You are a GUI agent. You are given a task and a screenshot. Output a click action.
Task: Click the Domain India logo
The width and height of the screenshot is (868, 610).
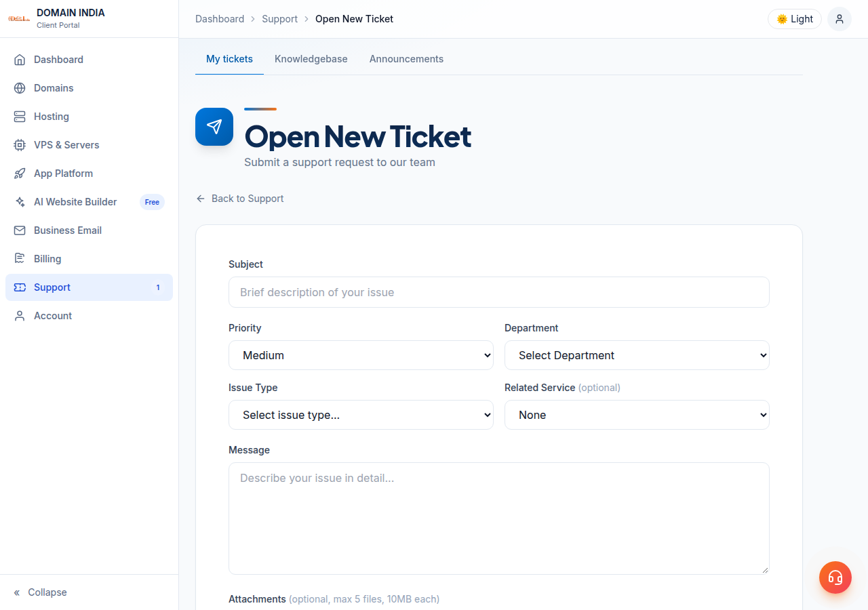[x=19, y=19]
